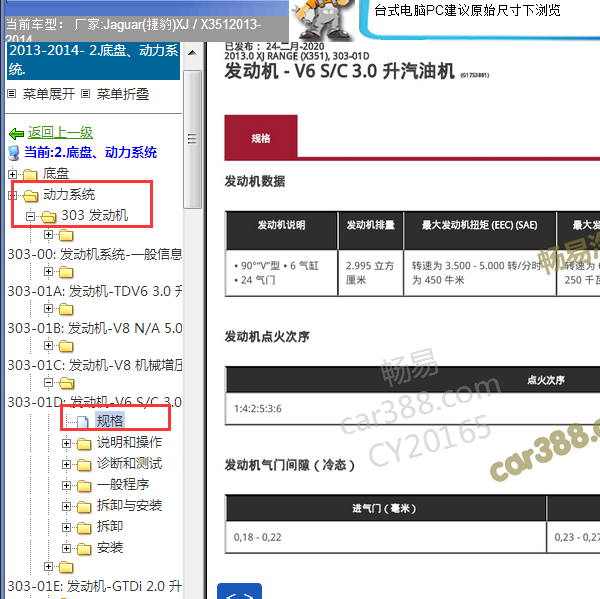Click 最大发动机扭矩 (EEC) (SAE) header

[480, 230]
